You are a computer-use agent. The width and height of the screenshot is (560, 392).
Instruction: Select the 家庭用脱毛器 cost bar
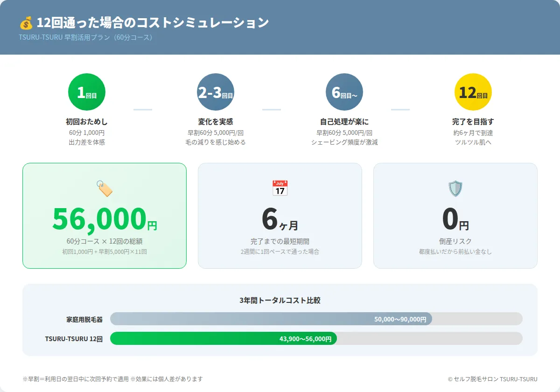(271, 319)
